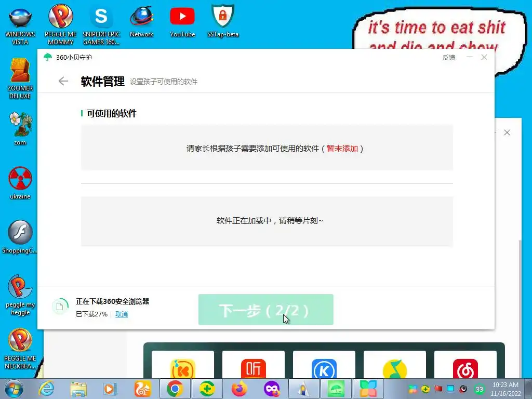Click the 软件正在加载中 loading message
This screenshot has height=399, width=532.
tap(270, 221)
